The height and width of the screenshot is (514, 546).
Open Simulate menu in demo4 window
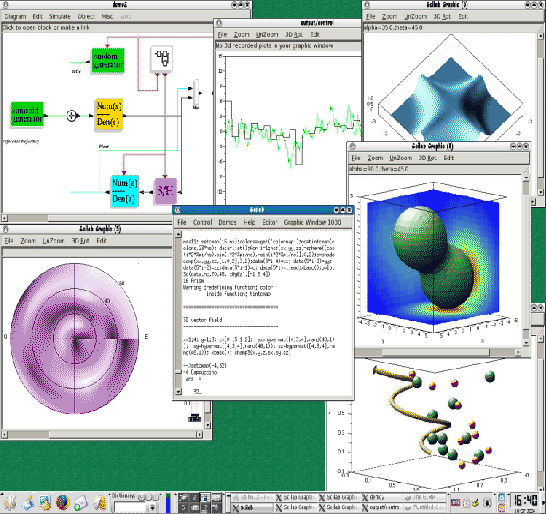click(60, 16)
